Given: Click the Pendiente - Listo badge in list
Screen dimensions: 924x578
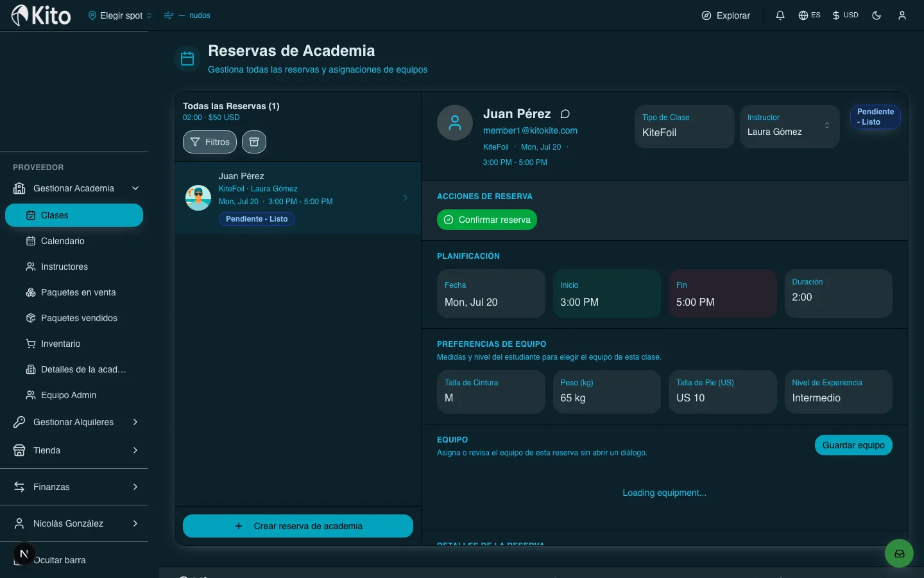Looking at the screenshot, I should (257, 219).
